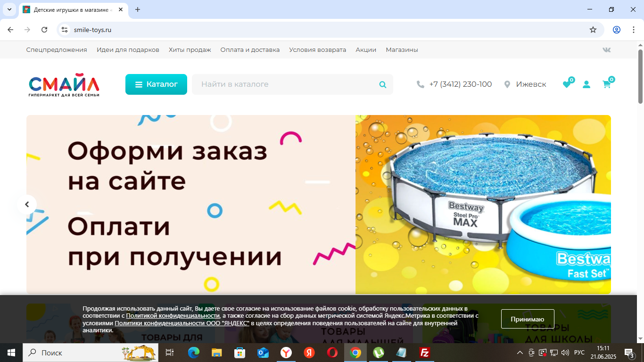Image resolution: width=644 pixels, height=362 pixels.
Task: Click the Смайл store logo
Action: click(64, 85)
